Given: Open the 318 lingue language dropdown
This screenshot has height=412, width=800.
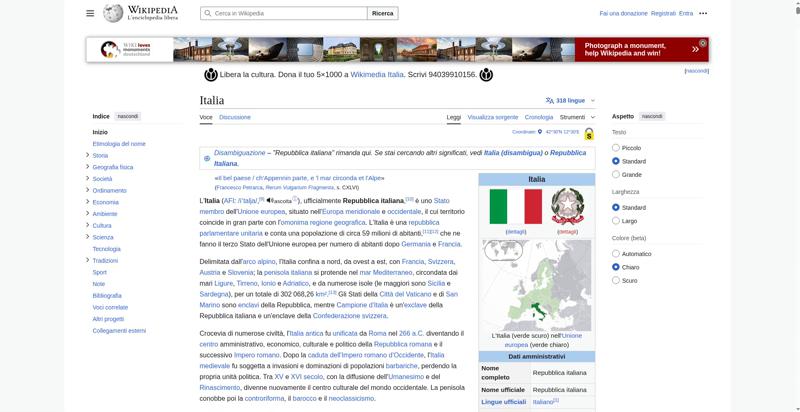Looking at the screenshot, I should click(x=570, y=100).
